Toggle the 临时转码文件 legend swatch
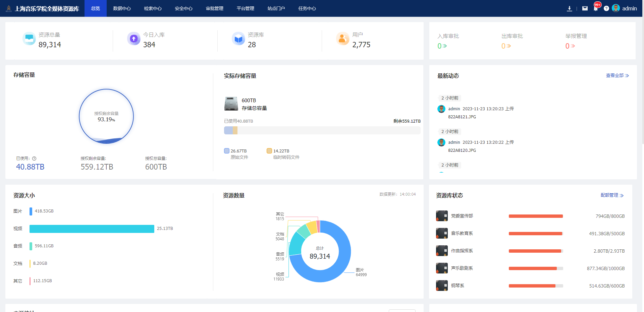This screenshot has width=644, height=312. point(269,151)
